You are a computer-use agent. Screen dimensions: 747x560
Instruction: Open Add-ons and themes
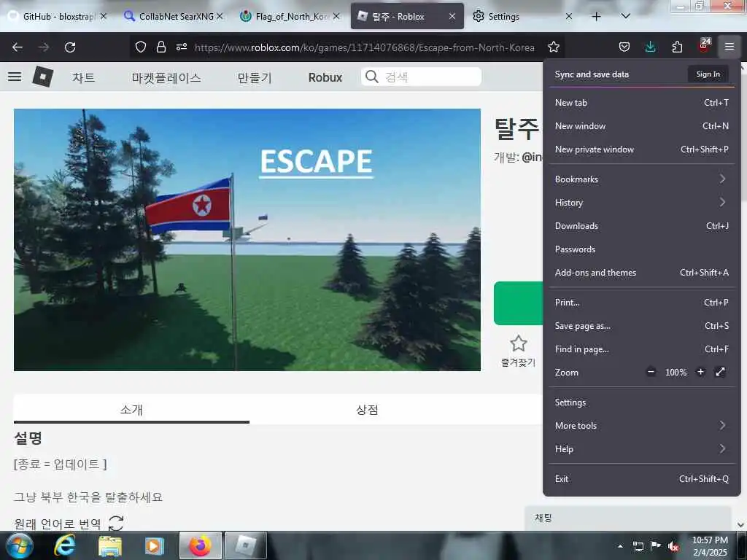[641, 273]
